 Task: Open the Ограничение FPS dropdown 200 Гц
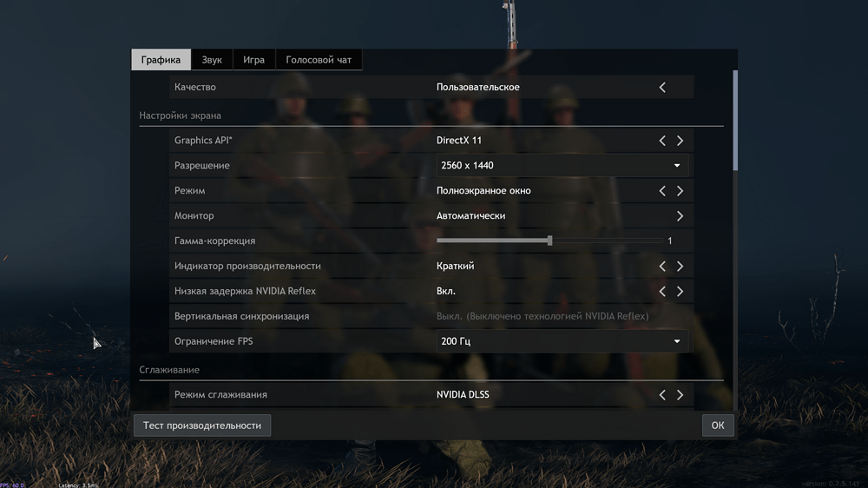(x=562, y=341)
